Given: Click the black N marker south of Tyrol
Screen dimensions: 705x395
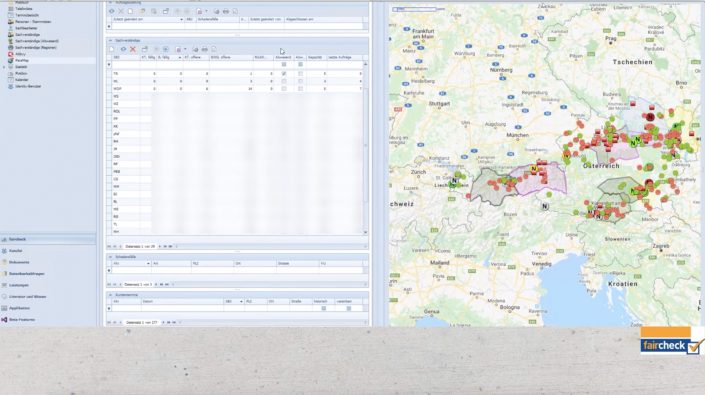Looking at the screenshot, I should click(x=545, y=206).
